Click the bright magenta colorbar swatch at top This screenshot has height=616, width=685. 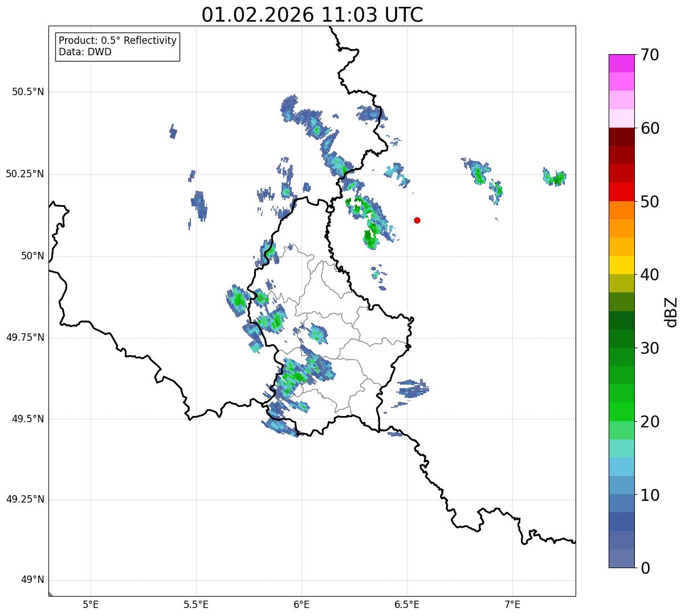click(621, 63)
